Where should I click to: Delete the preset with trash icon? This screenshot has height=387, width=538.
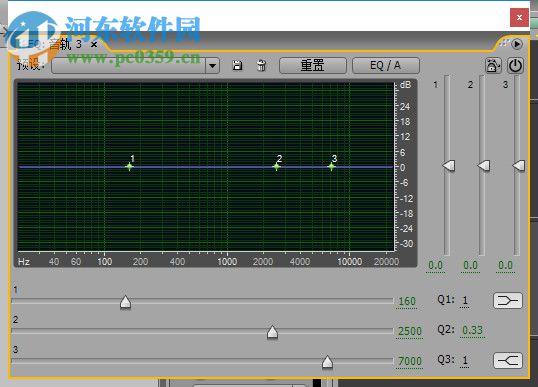coord(261,65)
